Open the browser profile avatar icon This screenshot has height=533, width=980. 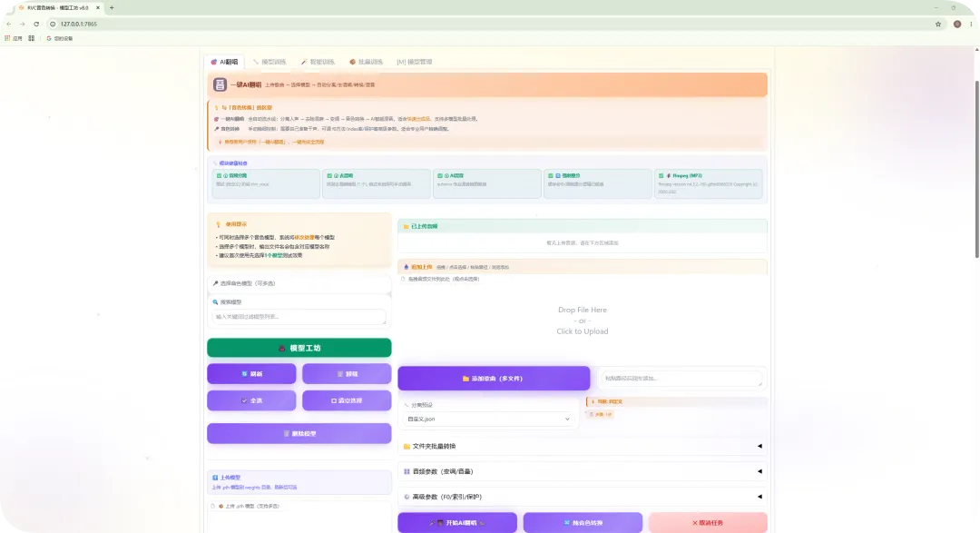click(957, 24)
